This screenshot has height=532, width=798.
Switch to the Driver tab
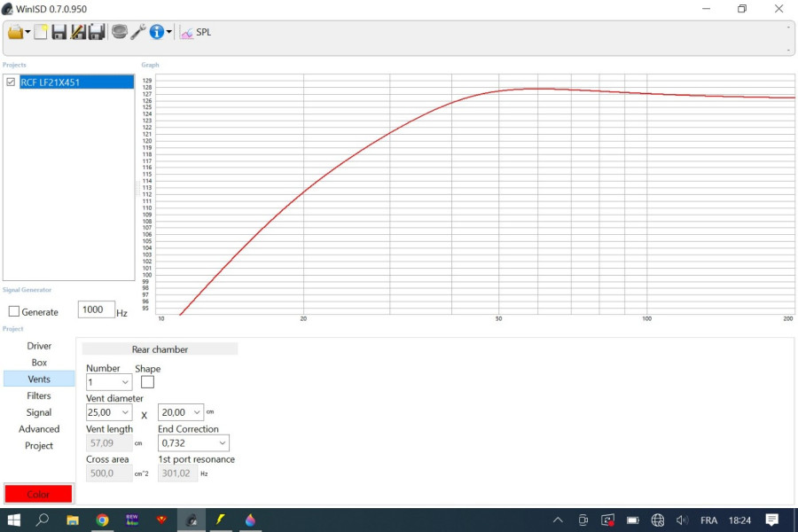coord(39,346)
